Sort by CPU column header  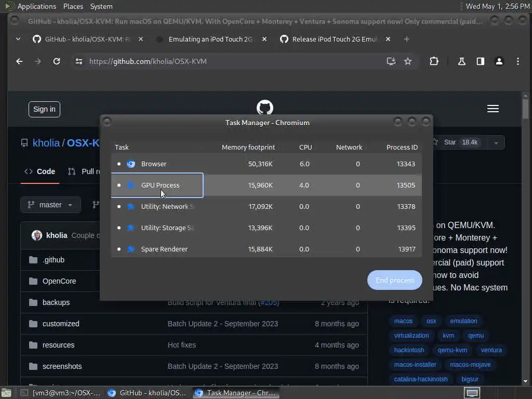pos(305,147)
